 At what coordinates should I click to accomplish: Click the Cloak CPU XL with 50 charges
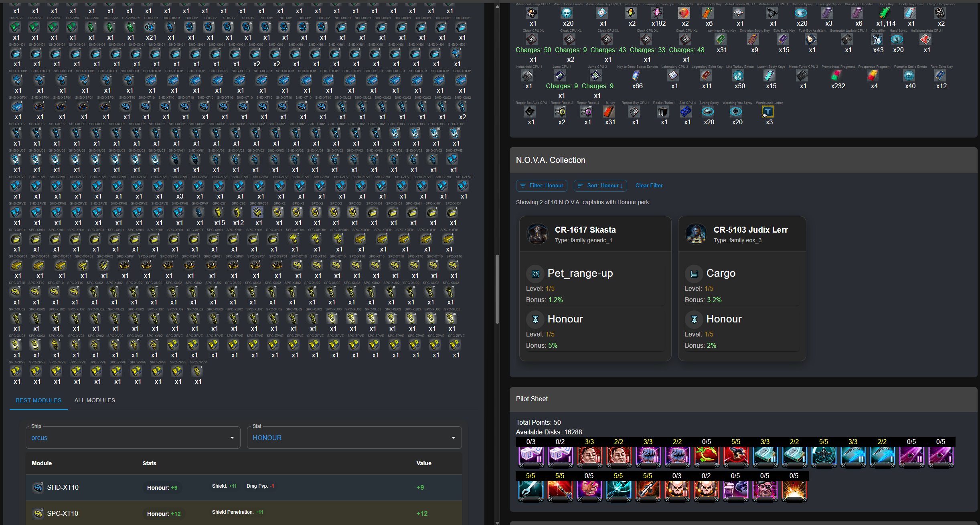click(x=532, y=39)
